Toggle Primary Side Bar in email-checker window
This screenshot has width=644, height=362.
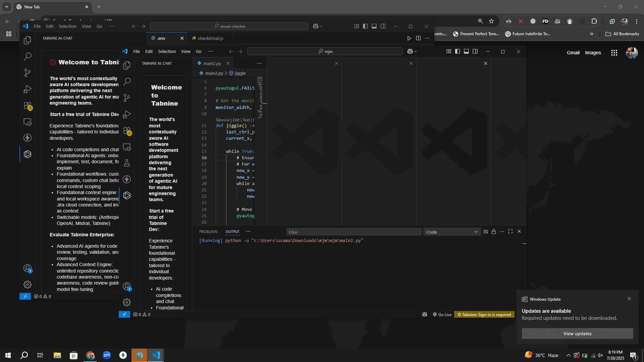365,26
